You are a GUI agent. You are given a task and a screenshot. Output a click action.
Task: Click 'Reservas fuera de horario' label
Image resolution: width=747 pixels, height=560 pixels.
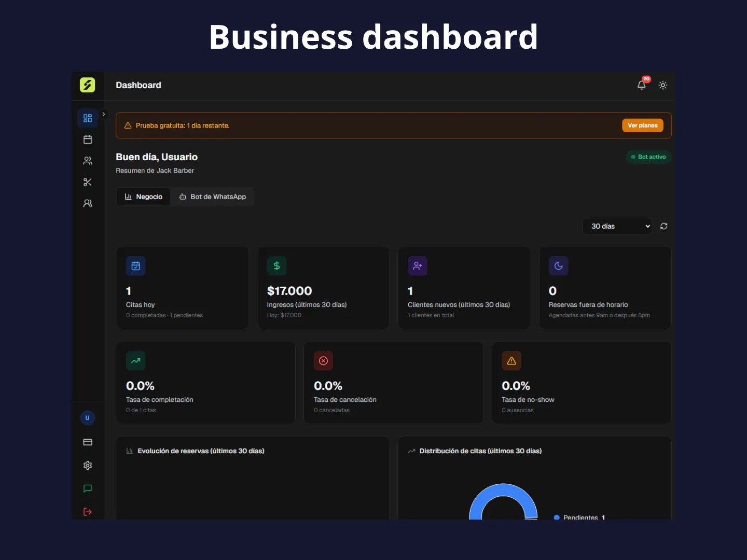[x=588, y=305]
